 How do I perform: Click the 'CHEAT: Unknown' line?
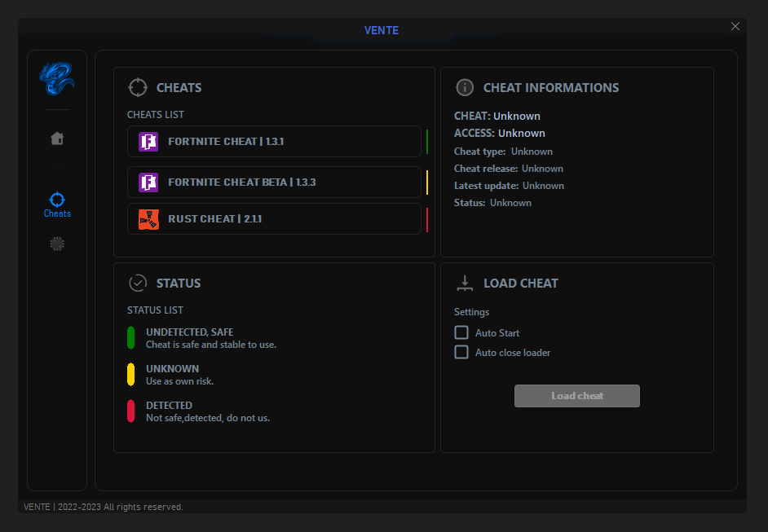[x=497, y=116]
